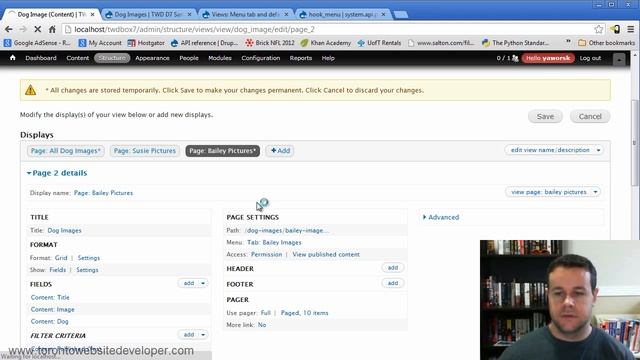The image size is (640, 360).
Task: Add a header with its add button
Action: pyautogui.click(x=393, y=268)
